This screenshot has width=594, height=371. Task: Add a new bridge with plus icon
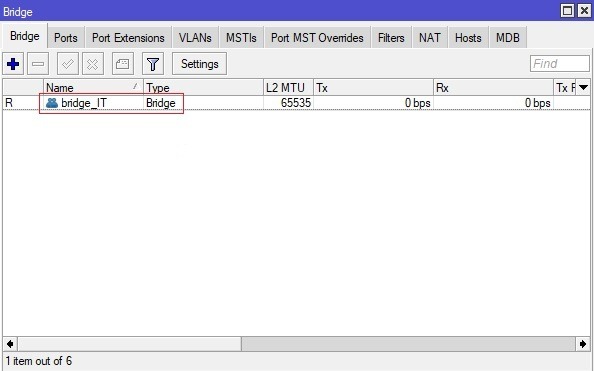point(13,64)
